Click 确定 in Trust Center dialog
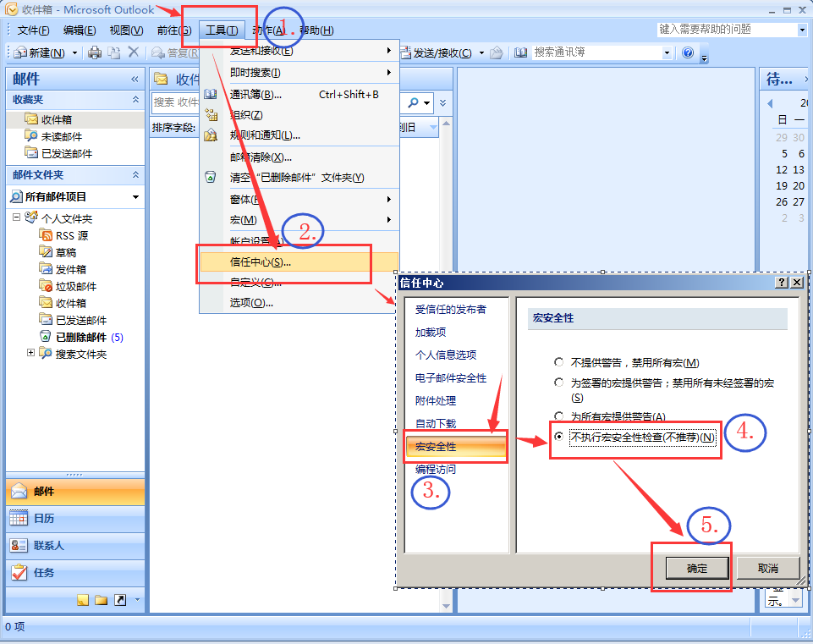Viewport: 813px width, 644px height. [x=697, y=569]
